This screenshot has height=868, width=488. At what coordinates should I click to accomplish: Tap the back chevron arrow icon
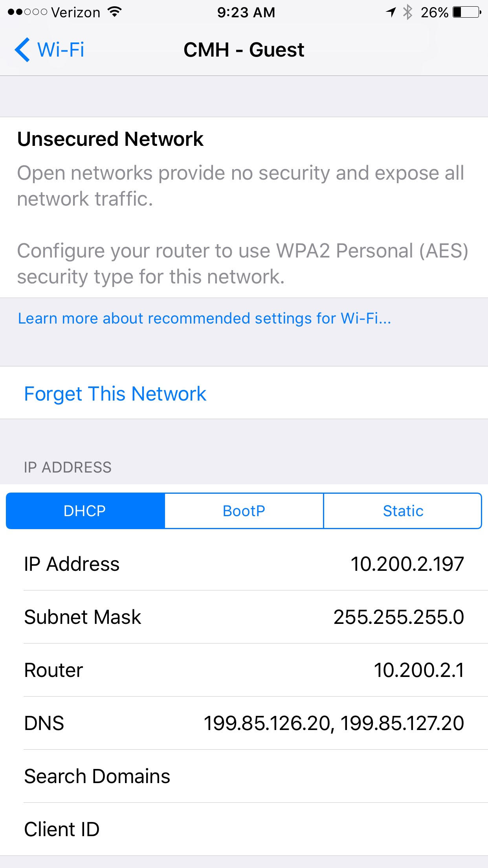(x=22, y=50)
